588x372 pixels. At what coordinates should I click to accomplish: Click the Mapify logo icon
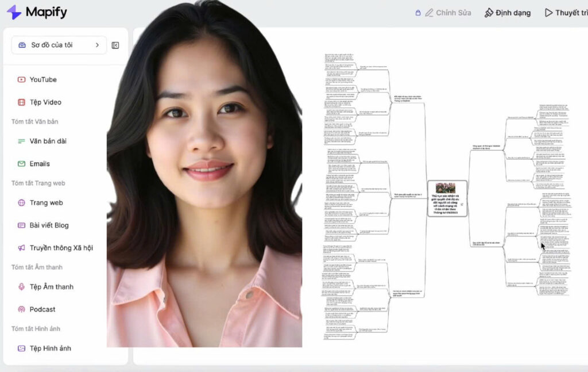click(x=14, y=12)
